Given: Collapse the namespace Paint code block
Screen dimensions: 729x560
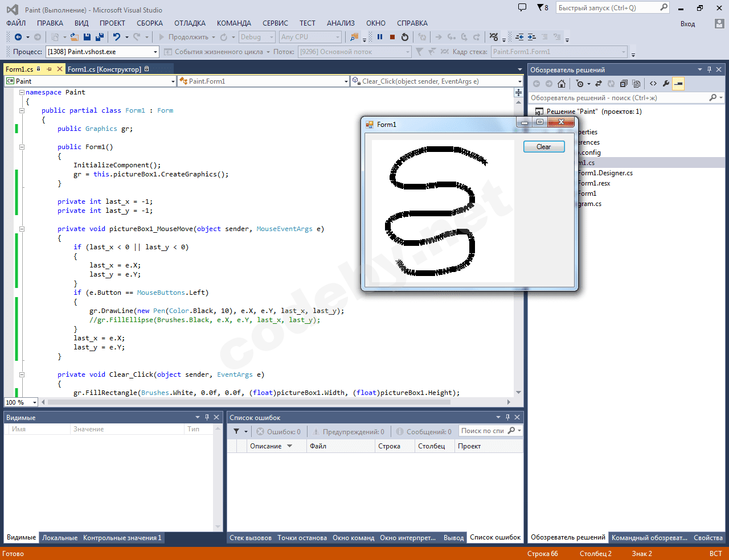Looking at the screenshot, I should click(22, 92).
